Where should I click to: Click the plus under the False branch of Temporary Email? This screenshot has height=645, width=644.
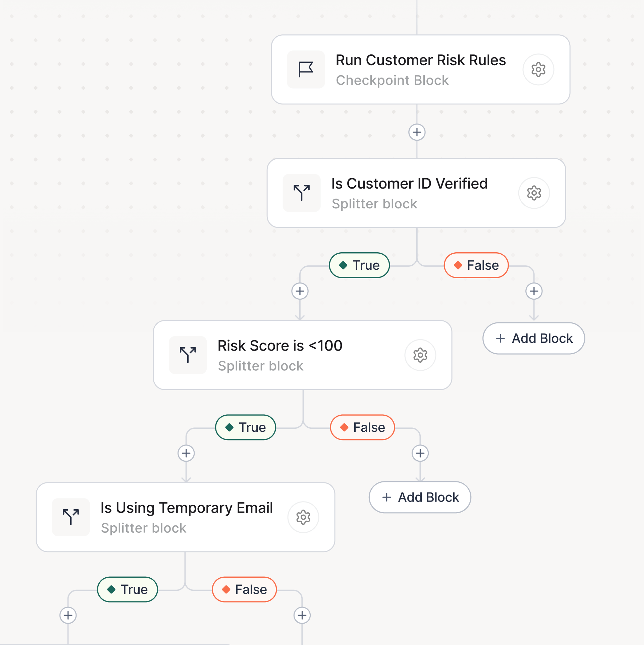[x=302, y=615]
